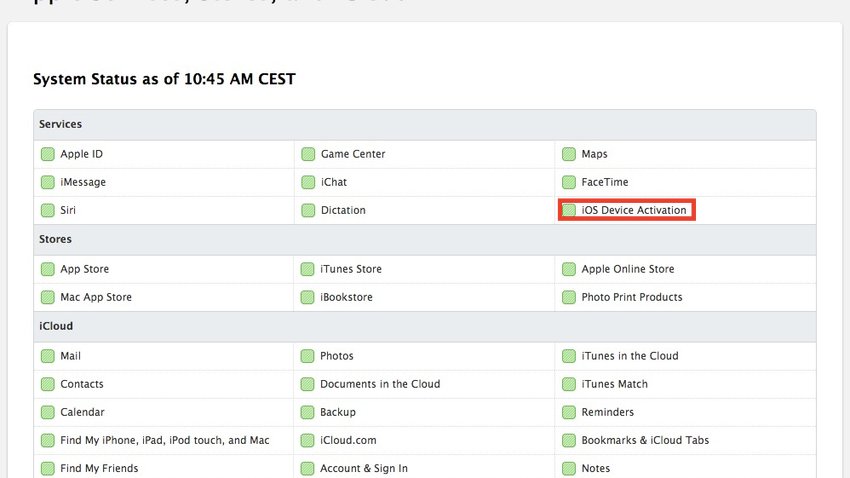Click the iCloud.com label

coord(348,441)
